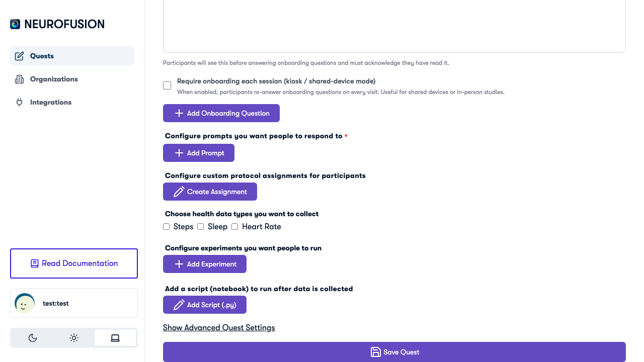This screenshot has width=644, height=362.
Task: Show Advanced Quest Settings
Action: tap(219, 327)
